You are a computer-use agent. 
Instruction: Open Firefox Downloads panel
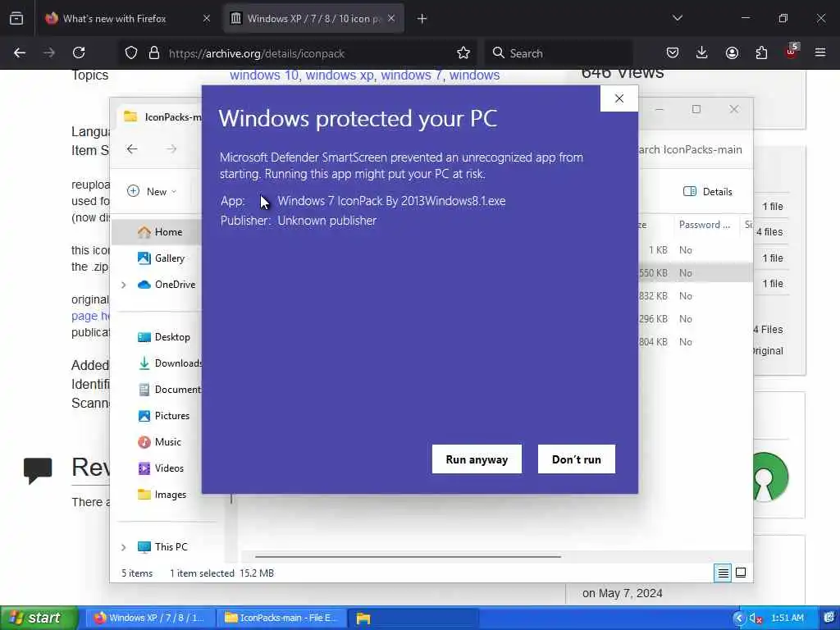702,53
